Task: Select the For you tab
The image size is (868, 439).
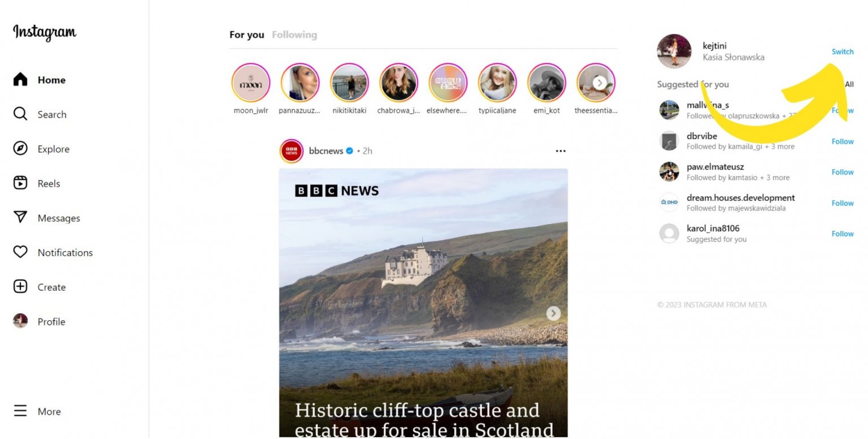Action: (247, 35)
